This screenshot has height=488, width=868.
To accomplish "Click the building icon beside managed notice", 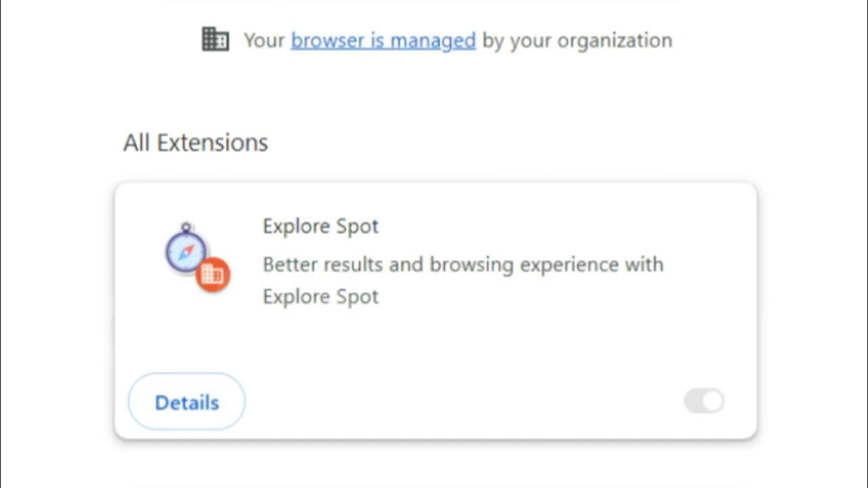I will [216, 40].
